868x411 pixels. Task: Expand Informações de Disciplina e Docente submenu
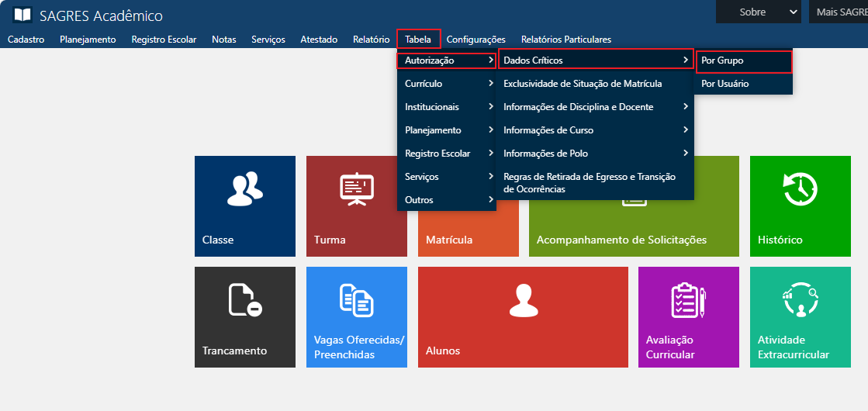[x=594, y=107]
